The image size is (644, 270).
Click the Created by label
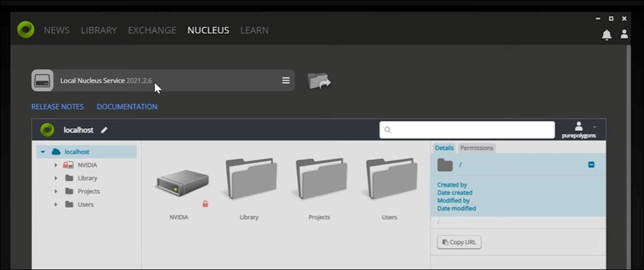[452, 185]
